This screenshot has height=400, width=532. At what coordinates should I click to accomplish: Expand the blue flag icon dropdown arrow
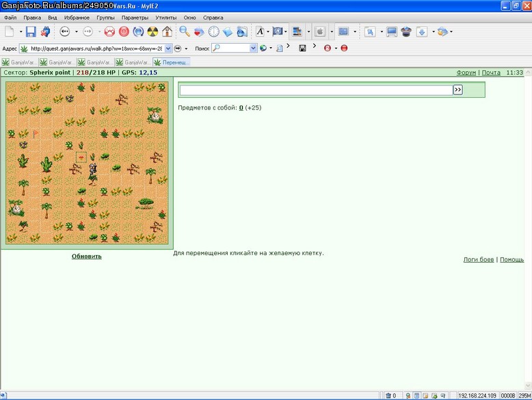tap(286, 31)
